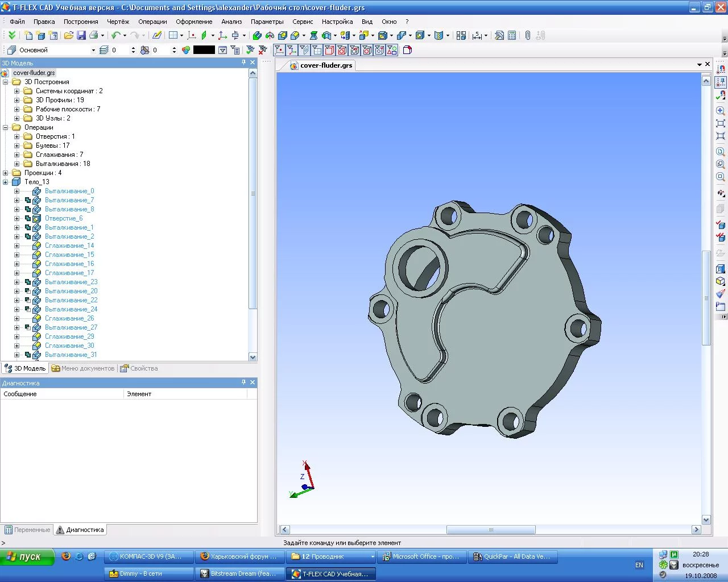
Task: Click the zoom-in magnifier on right toolbar
Action: pos(721,111)
